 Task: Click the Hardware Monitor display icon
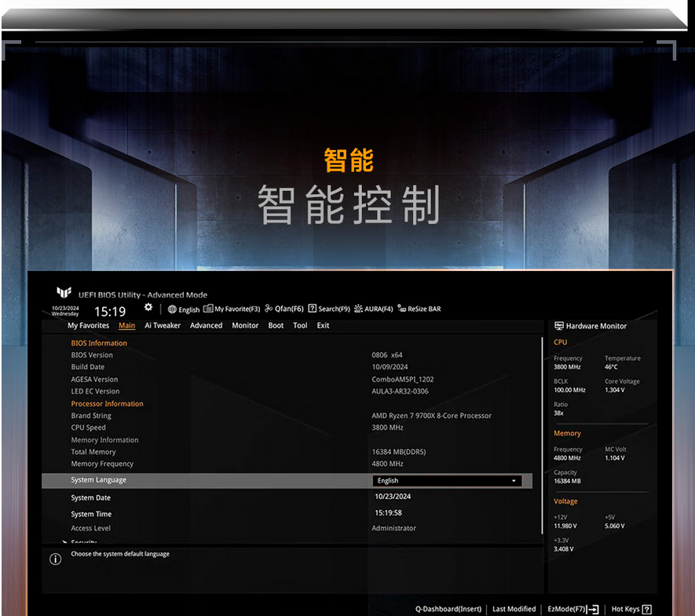tap(559, 326)
